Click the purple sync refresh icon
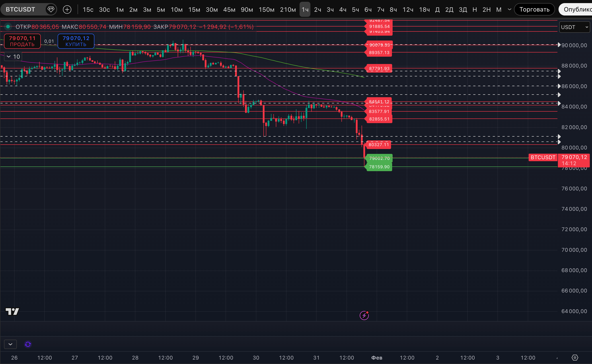The height and width of the screenshot is (364, 592). 28,344
